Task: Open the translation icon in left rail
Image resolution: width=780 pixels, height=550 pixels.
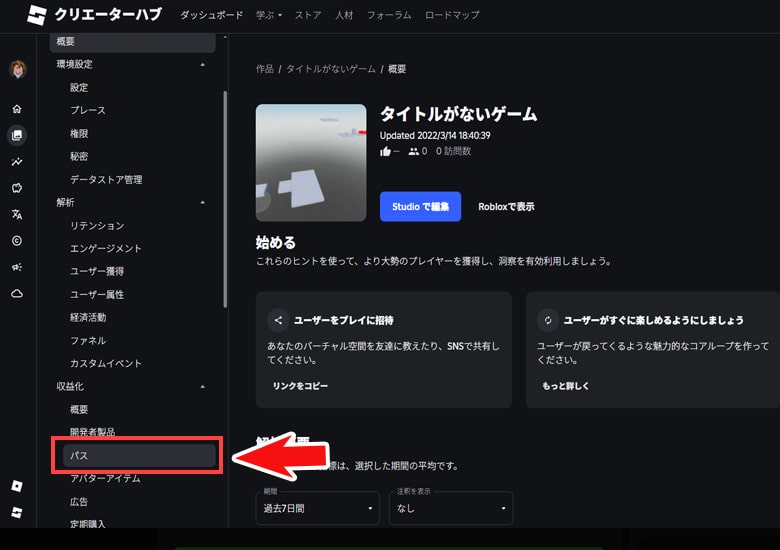Action: tap(17, 214)
